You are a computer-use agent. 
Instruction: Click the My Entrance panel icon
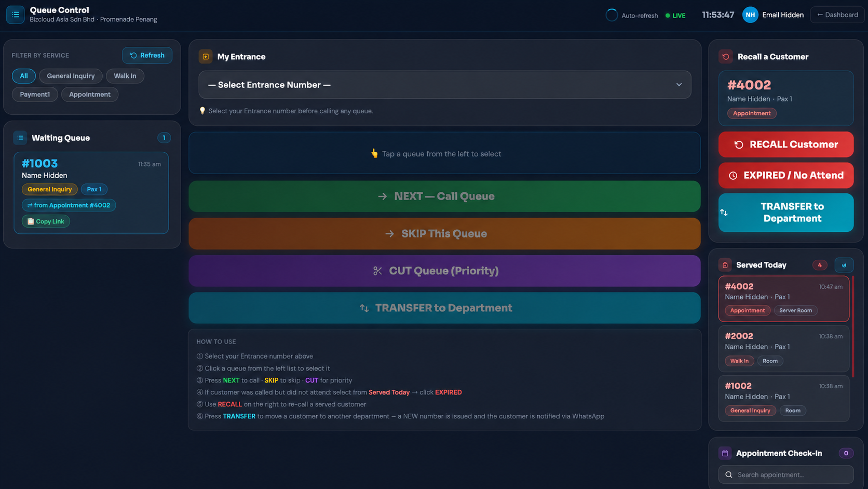[x=206, y=57]
